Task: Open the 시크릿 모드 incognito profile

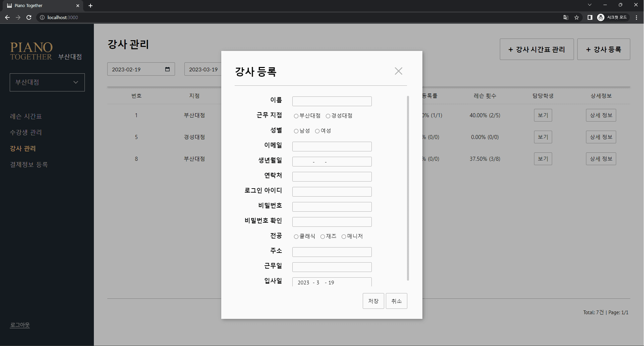Action: [613, 17]
